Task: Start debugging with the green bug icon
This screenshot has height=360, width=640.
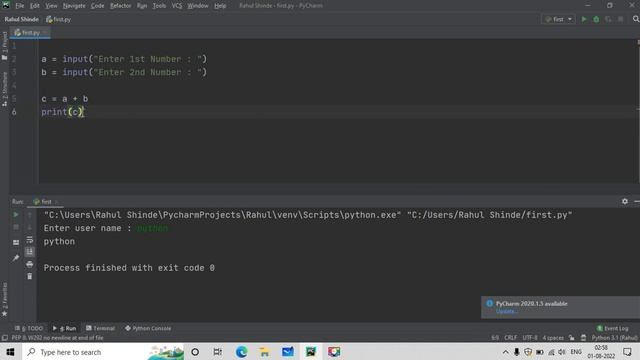Action: tap(596, 19)
